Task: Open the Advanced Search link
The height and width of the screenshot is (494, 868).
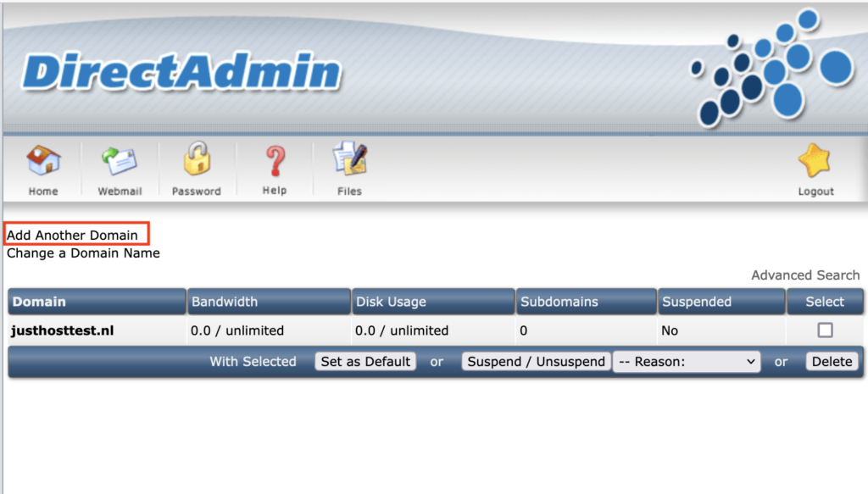Action: (x=805, y=275)
